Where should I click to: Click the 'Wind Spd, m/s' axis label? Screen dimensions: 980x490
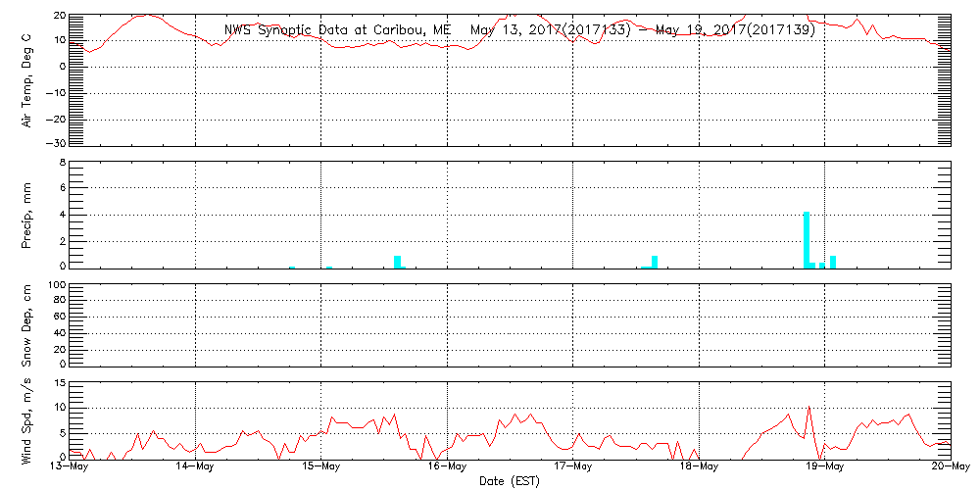[27, 419]
